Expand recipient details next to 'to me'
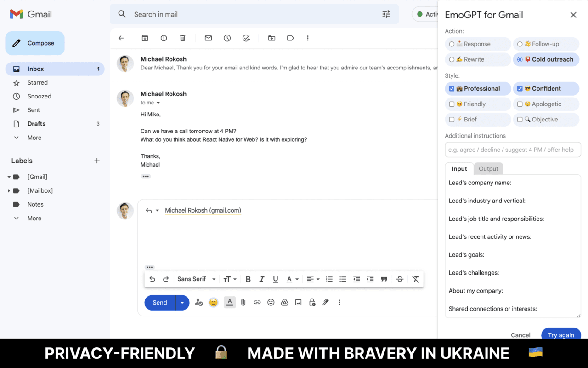588x368 pixels. click(x=158, y=103)
